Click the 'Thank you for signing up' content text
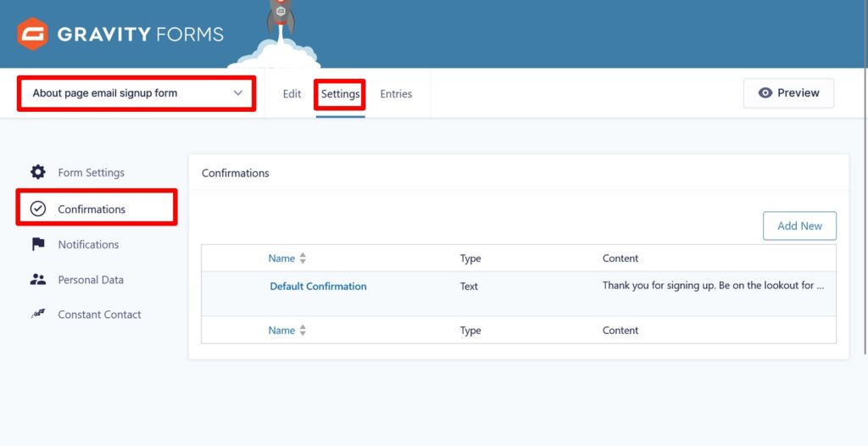The width and height of the screenshot is (868, 446). coord(713,286)
